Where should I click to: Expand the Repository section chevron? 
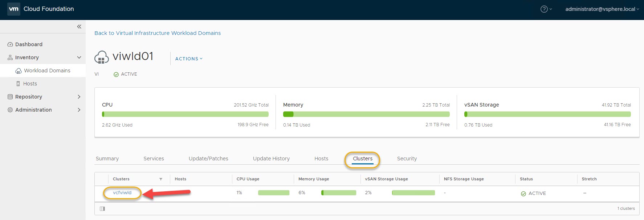[x=79, y=97]
